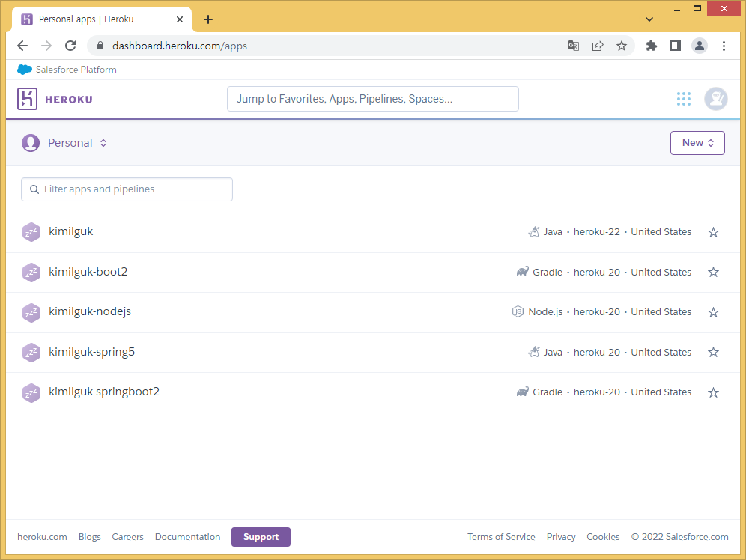The width and height of the screenshot is (746, 560).
Task: Click the browser forward arrow
Action: tap(46, 46)
